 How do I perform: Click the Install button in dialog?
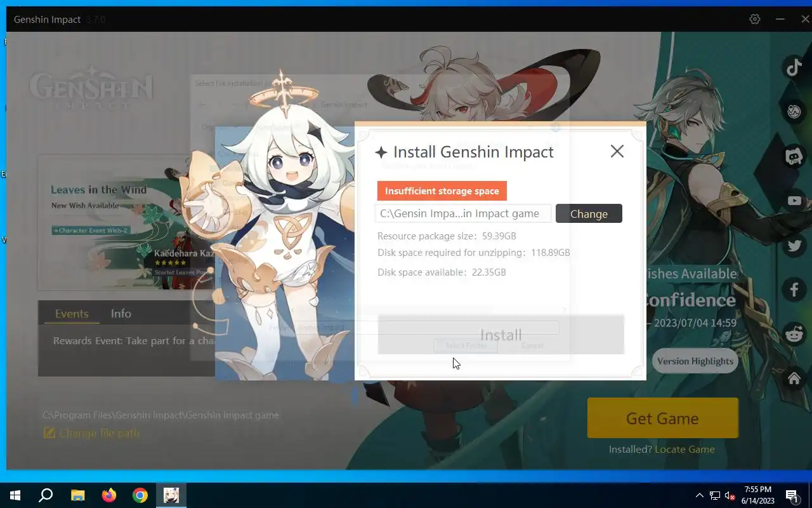pyautogui.click(x=501, y=335)
